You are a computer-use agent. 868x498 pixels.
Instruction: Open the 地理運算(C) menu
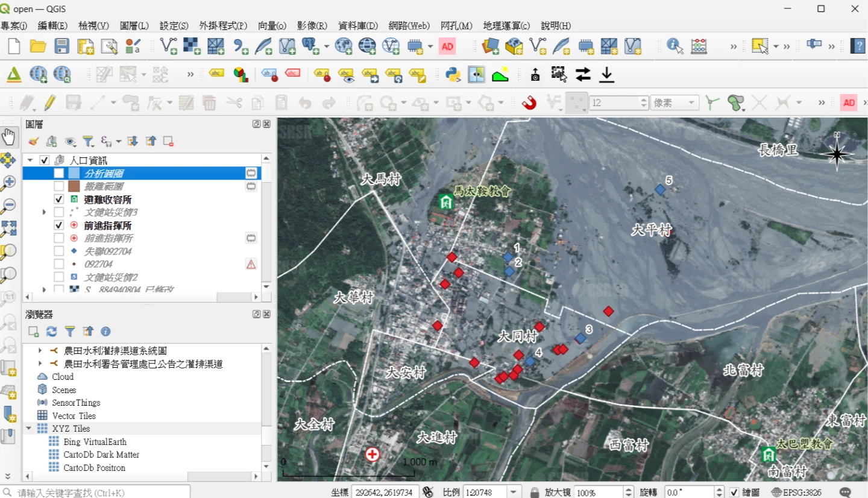click(x=506, y=26)
